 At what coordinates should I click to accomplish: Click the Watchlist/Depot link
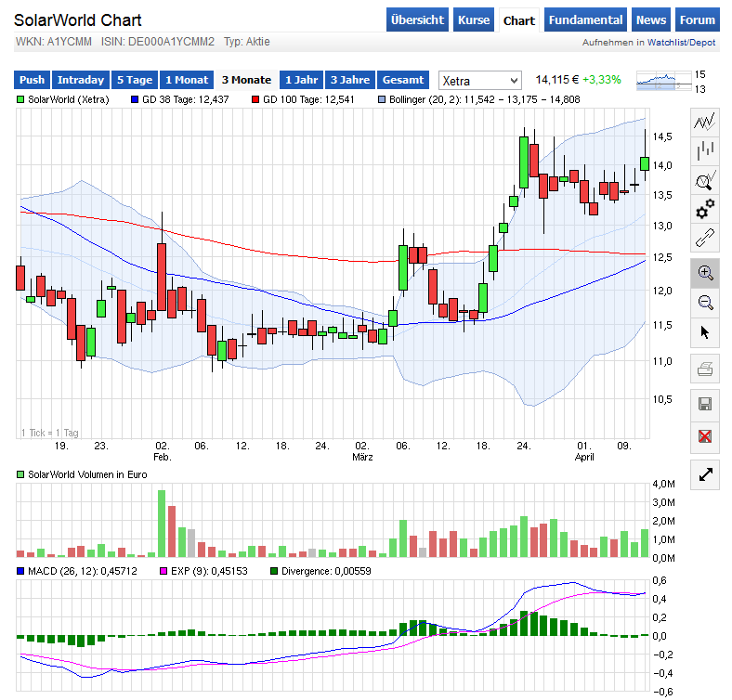681,43
